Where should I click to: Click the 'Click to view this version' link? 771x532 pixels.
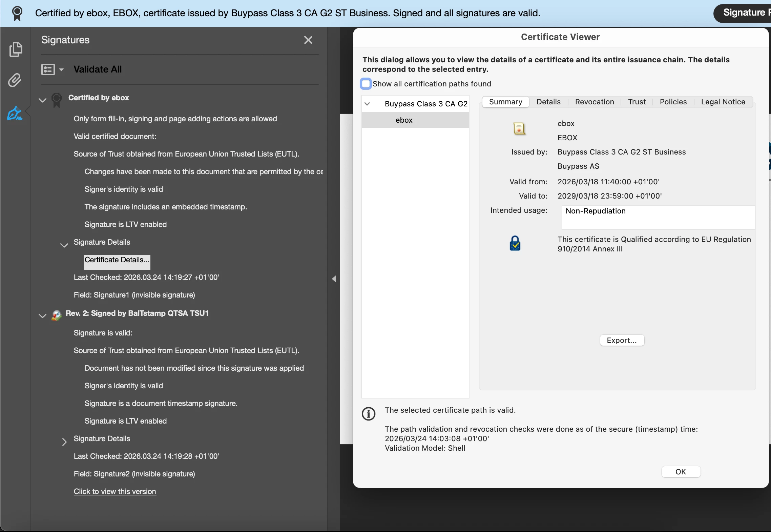pos(115,491)
